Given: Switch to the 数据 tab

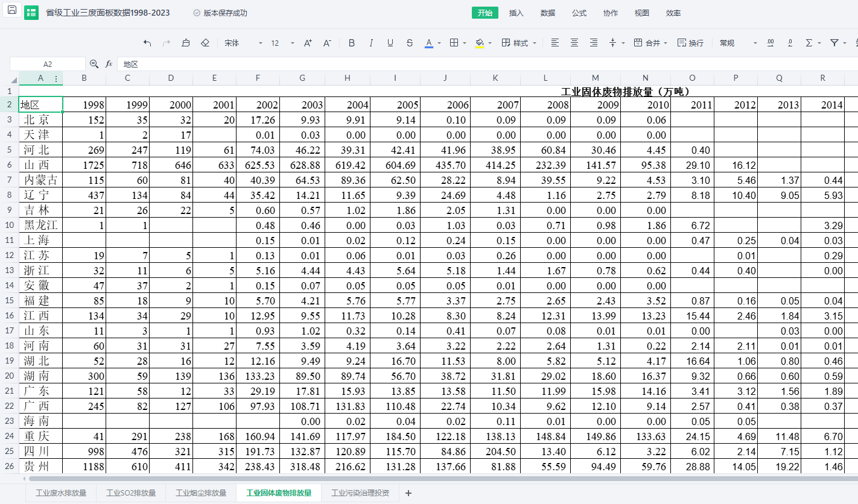Looking at the screenshot, I should [x=548, y=13].
